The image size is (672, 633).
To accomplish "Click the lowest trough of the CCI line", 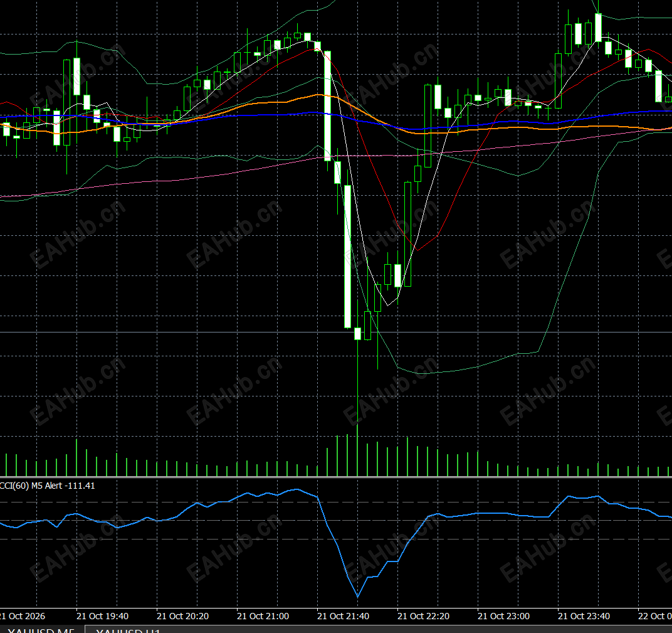I will click(357, 596).
